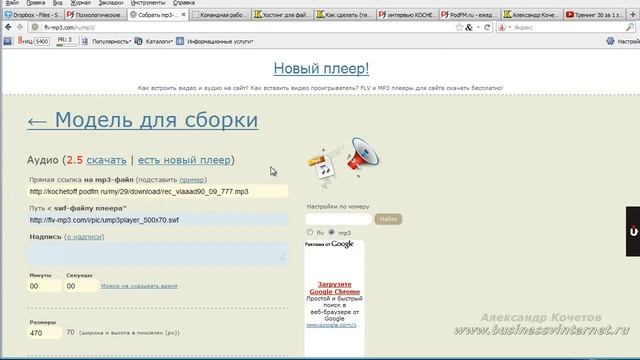Close the 'Собрать mp3' tab
Image resolution: width=640 pixels, height=360 pixels.
click(x=183, y=15)
